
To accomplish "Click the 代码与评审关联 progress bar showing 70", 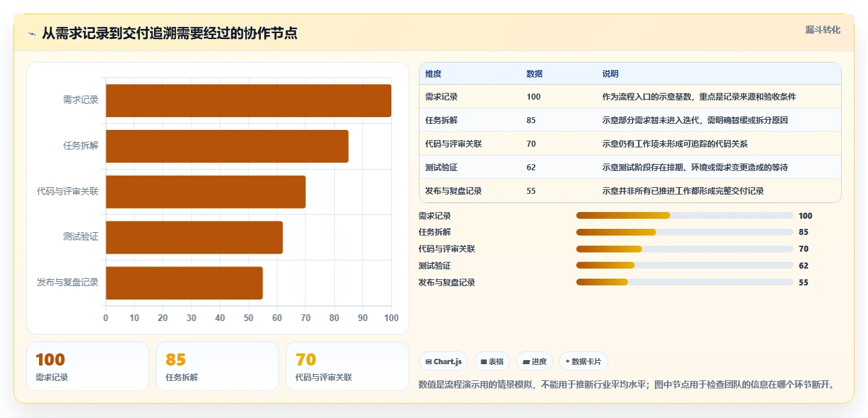I will pyautogui.click(x=684, y=249).
